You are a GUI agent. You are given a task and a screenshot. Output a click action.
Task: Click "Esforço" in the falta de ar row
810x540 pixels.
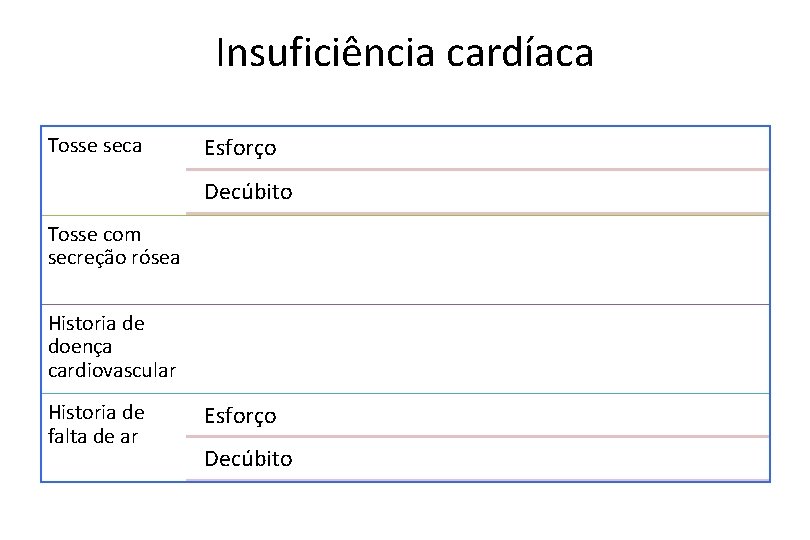pos(240,416)
